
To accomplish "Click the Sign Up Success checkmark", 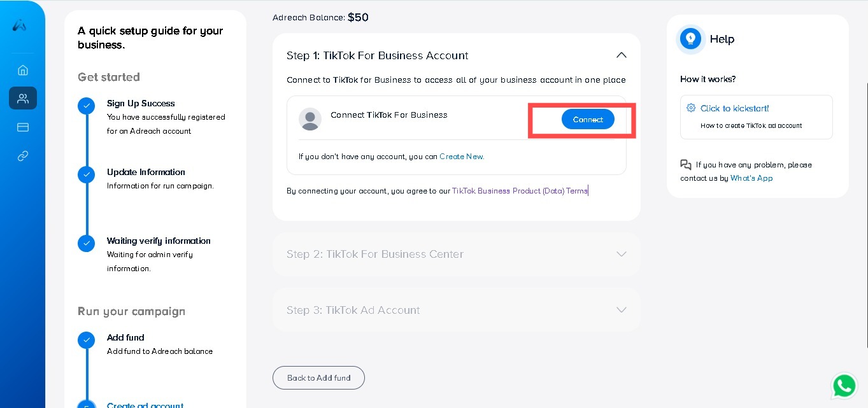I will pyautogui.click(x=87, y=106).
